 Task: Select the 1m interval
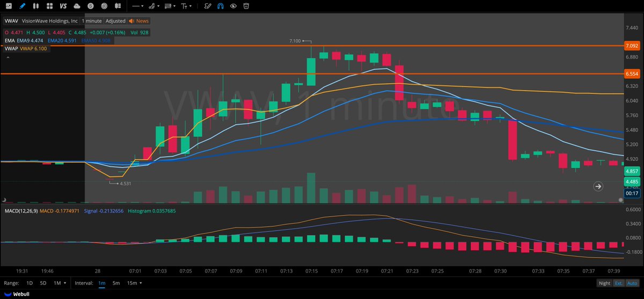(x=102, y=283)
